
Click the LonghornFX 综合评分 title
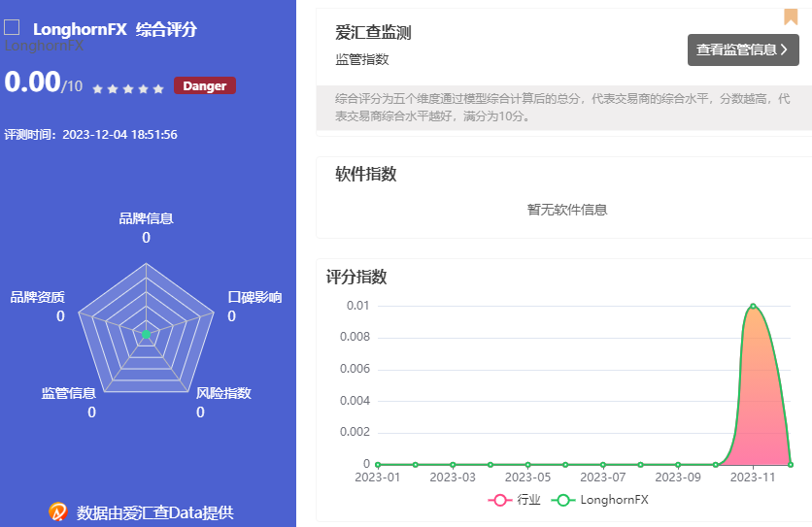[115, 29]
